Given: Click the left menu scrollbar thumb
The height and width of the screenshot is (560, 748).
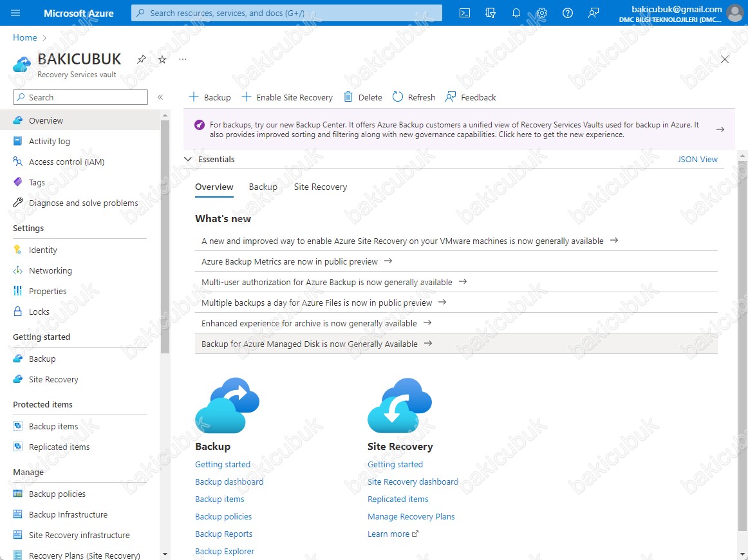Looking at the screenshot, I should 165,236.
